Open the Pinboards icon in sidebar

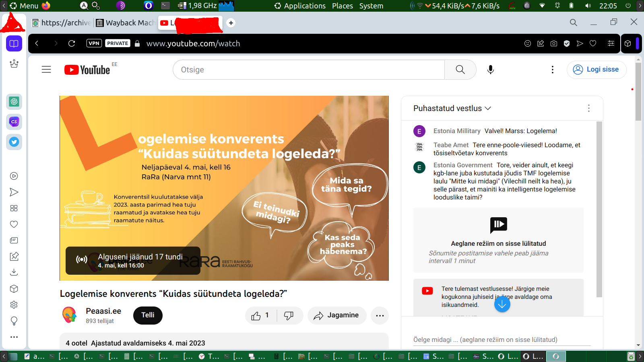point(14,256)
